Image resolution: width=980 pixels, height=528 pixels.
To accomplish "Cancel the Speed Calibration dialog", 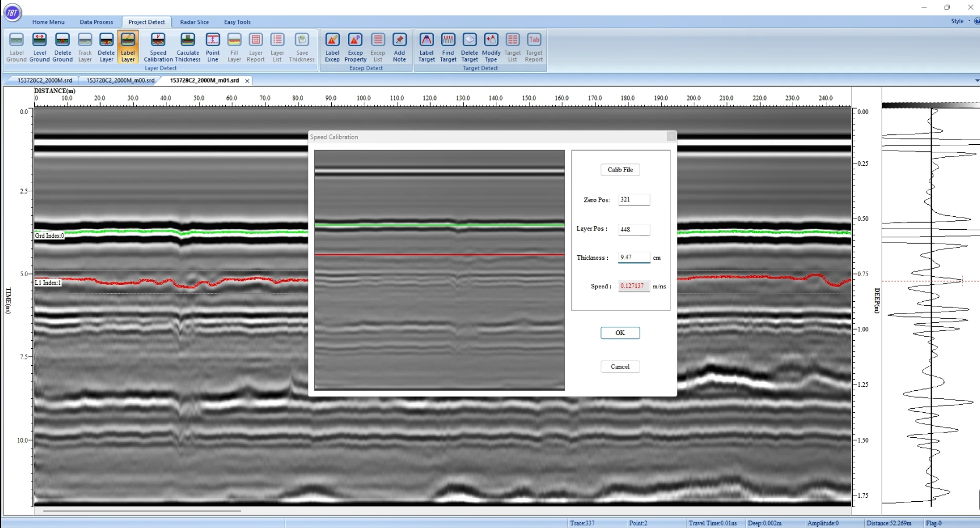I will [620, 366].
